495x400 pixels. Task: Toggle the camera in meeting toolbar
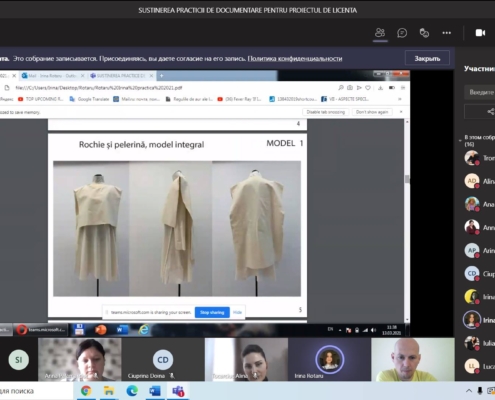pos(480,33)
